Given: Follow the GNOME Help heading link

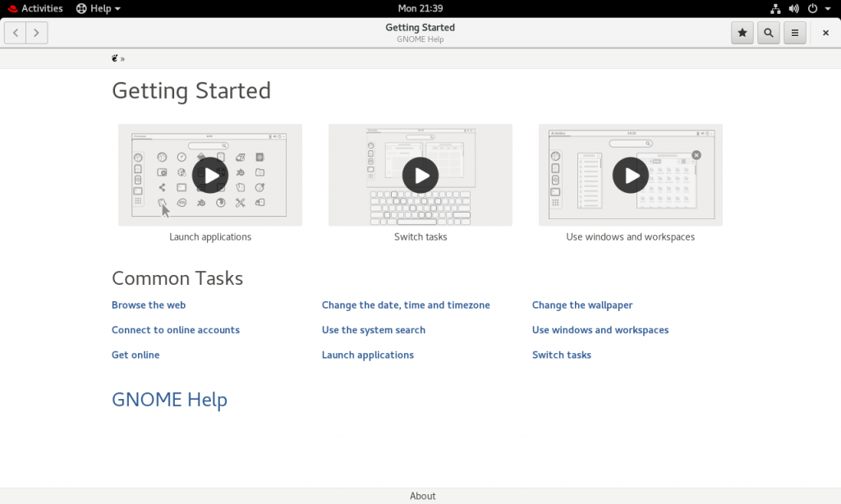Looking at the screenshot, I should (169, 400).
